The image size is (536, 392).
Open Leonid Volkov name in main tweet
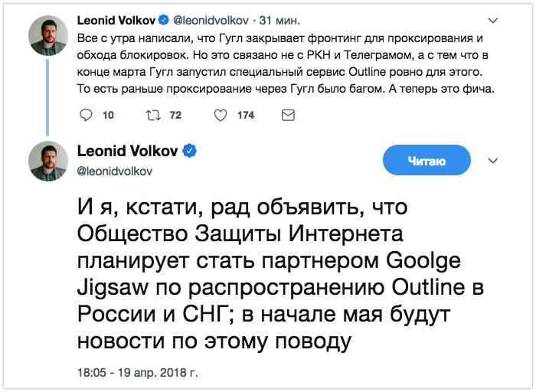click(128, 152)
